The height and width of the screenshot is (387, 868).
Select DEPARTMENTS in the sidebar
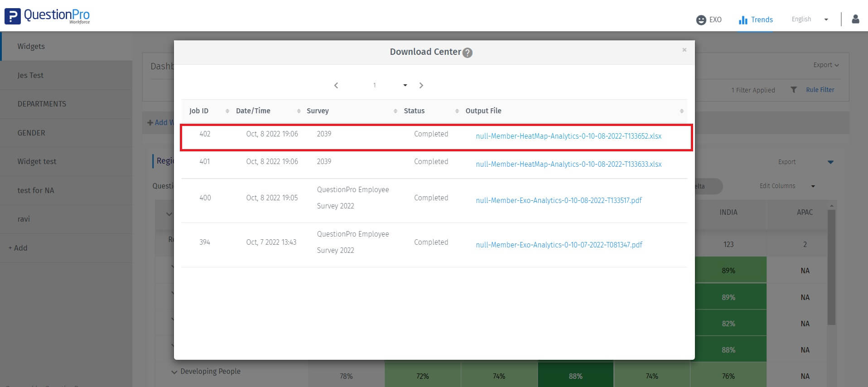(66, 104)
